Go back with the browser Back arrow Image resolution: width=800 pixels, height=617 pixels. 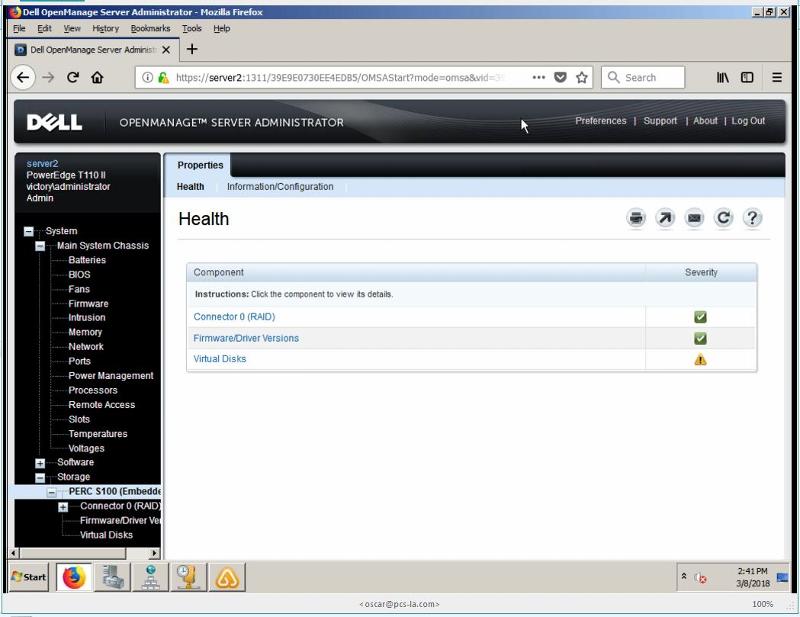[x=23, y=78]
